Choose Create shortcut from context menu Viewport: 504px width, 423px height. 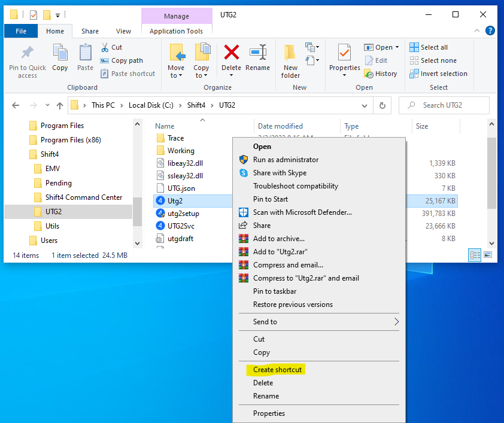(277, 370)
